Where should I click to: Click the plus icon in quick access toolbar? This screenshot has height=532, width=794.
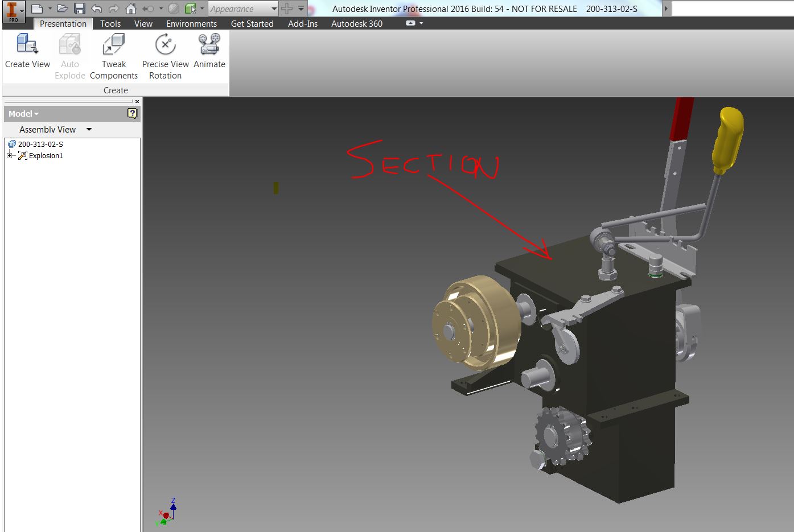(287, 9)
